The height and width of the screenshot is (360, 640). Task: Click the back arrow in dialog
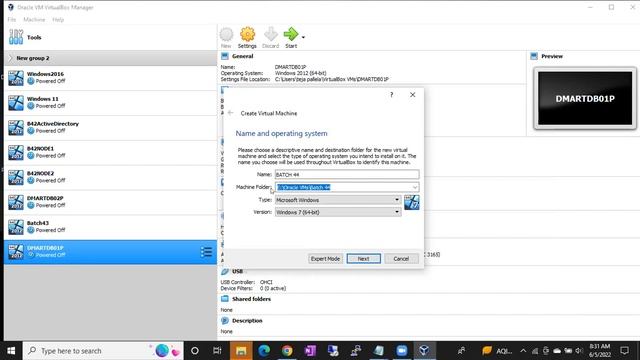click(x=231, y=113)
